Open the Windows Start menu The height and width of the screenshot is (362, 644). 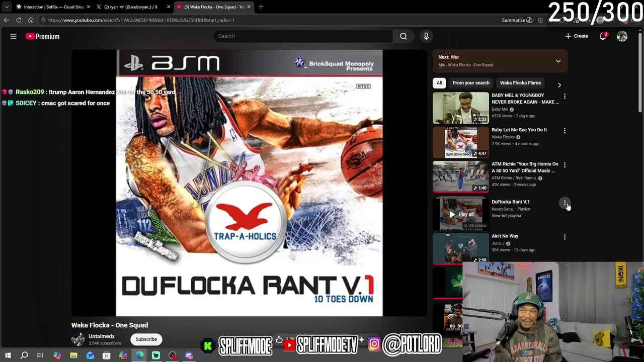point(8,355)
